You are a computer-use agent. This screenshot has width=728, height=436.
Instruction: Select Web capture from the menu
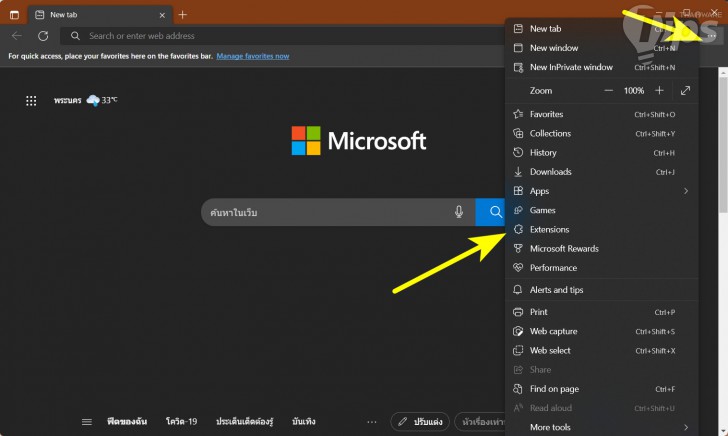pos(602,332)
